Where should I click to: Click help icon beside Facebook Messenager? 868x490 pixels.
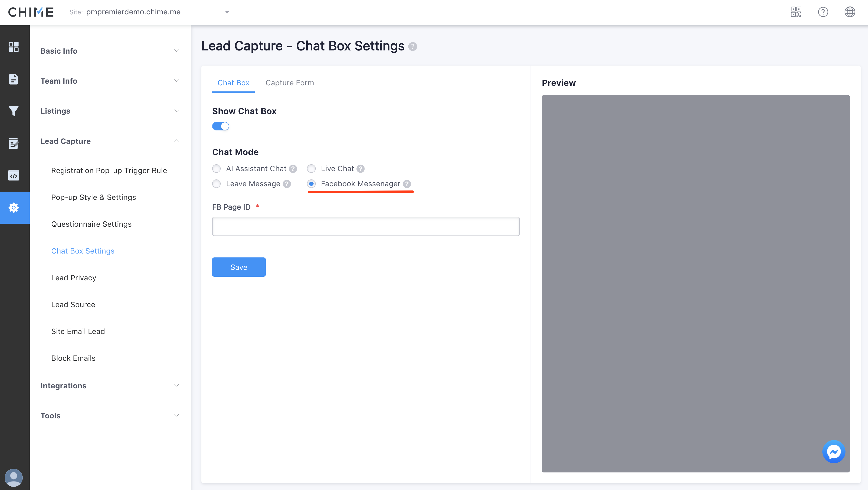click(407, 184)
